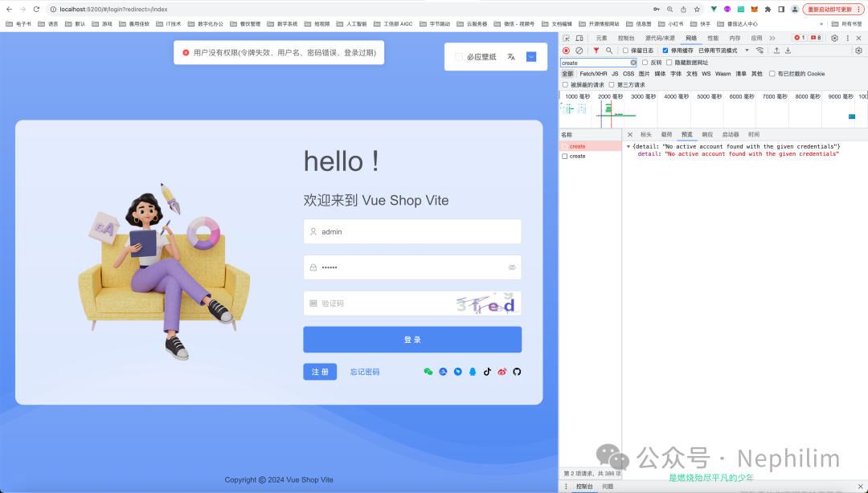Check the 被屏蔽的请求 checkbox
The image size is (868, 493).
pyautogui.click(x=565, y=84)
